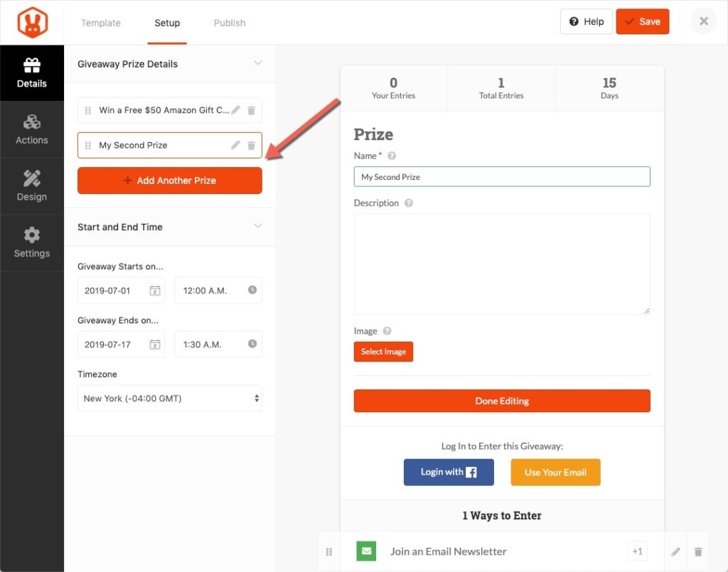
Task: Select the My Second Prize row
Action: click(x=170, y=145)
